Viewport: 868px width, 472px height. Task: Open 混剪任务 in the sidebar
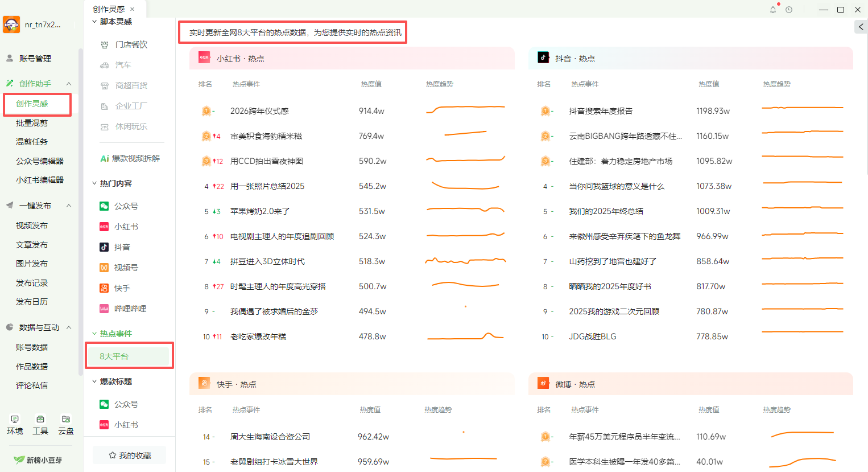[x=32, y=142]
